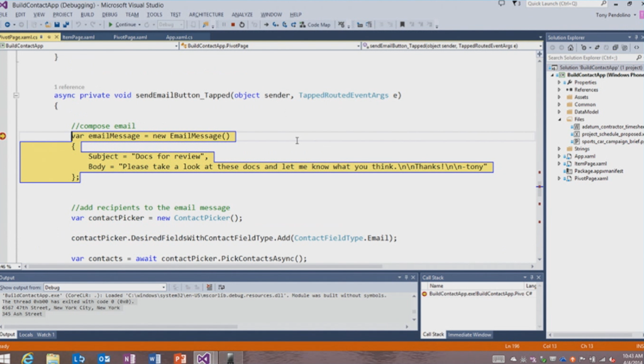Click the Call Stack tab
644x364 pixels.
pos(433,335)
